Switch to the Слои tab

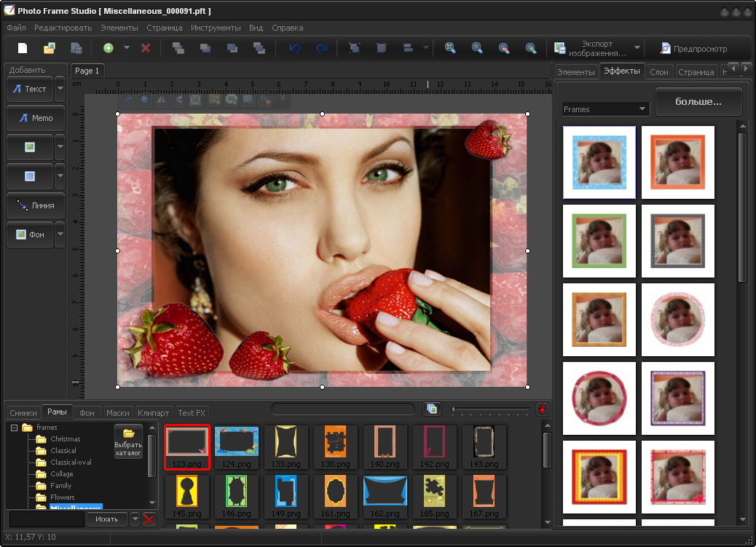659,72
